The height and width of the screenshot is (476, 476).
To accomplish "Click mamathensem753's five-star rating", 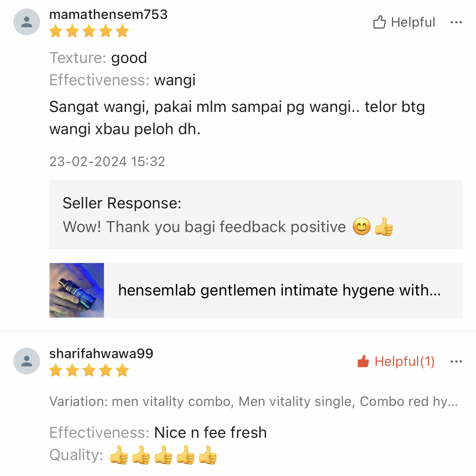I will point(89,32).
